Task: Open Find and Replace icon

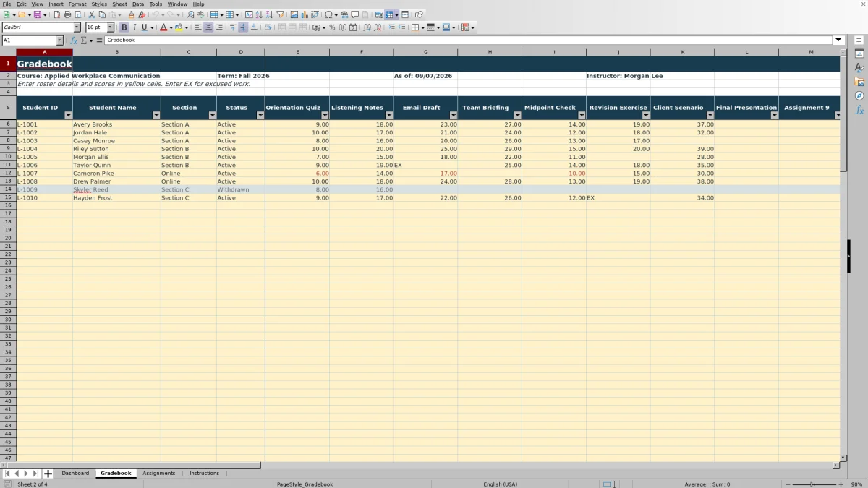Action: (x=190, y=14)
